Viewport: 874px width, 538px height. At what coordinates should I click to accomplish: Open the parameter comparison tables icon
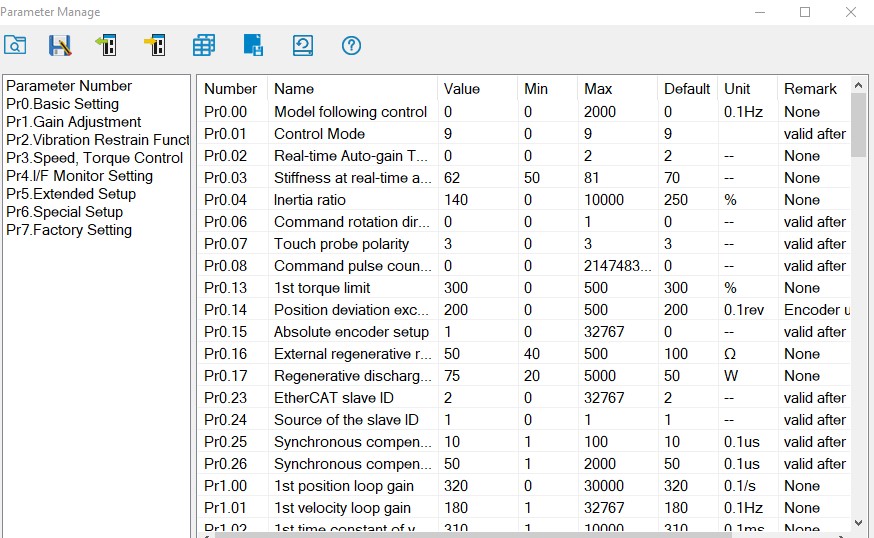click(x=204, y=45)
